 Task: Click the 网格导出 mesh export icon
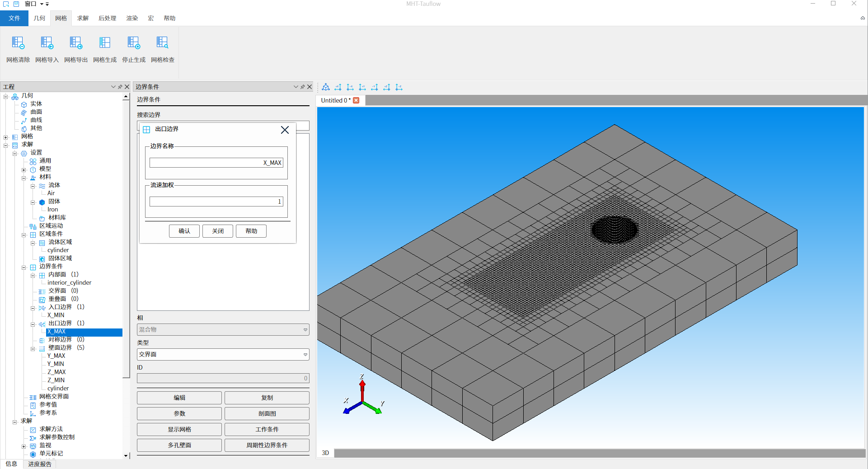[x=76, y=43]
